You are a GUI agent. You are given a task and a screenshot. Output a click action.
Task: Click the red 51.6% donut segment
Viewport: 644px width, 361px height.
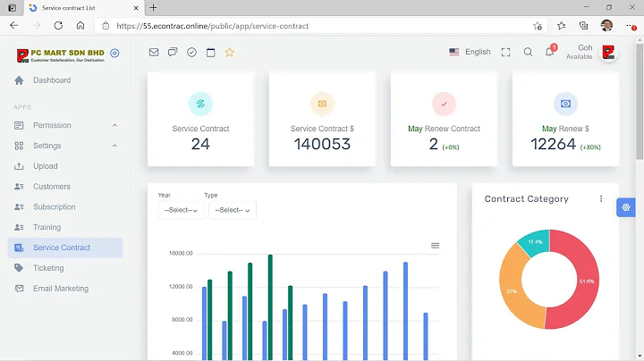[x=588, y=283]
